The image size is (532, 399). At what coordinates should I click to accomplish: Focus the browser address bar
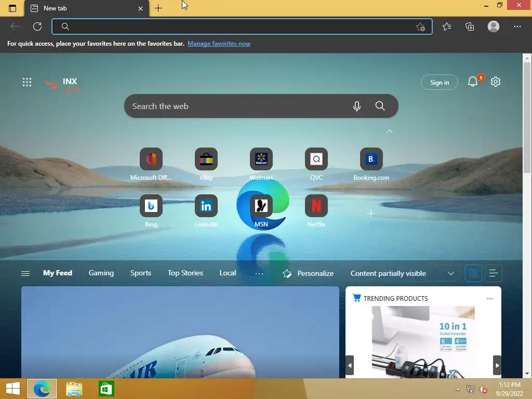click(x=242, y=26)
